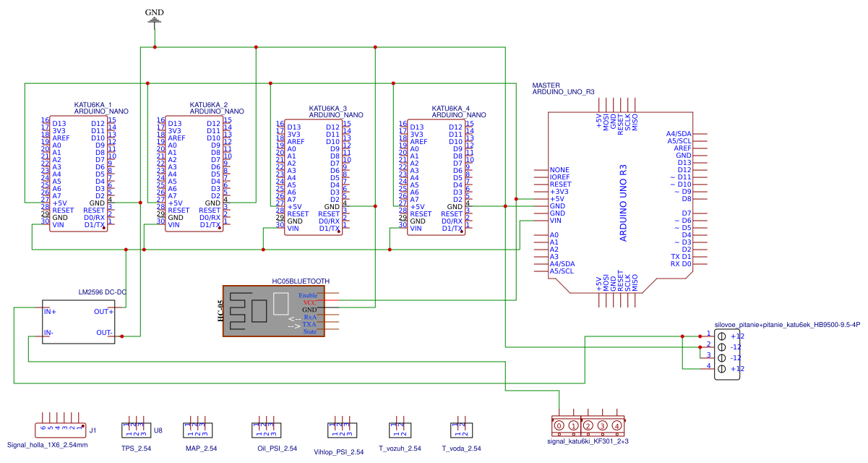The width and height of the screenshot is (868, 463).
Task: Click the ARDUINO_UNO_R3 value label
Action: click(564, 93)
